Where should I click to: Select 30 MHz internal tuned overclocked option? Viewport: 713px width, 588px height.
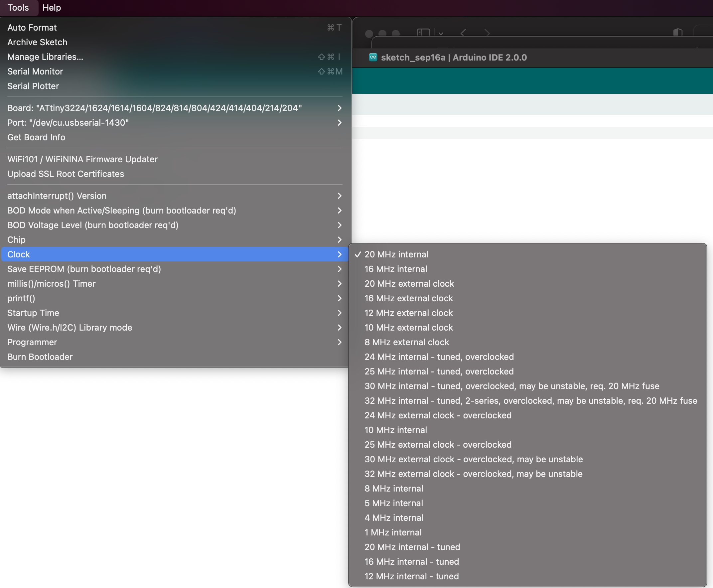tap(527, 386)
